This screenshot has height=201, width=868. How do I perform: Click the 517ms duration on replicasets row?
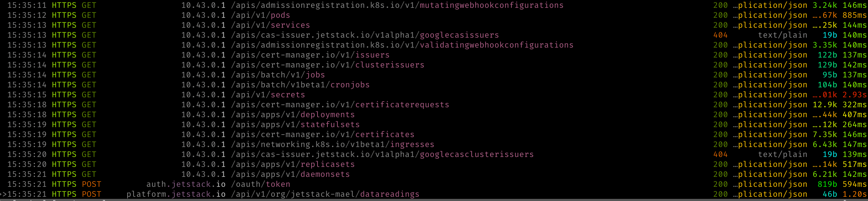[x=855, y=164]
